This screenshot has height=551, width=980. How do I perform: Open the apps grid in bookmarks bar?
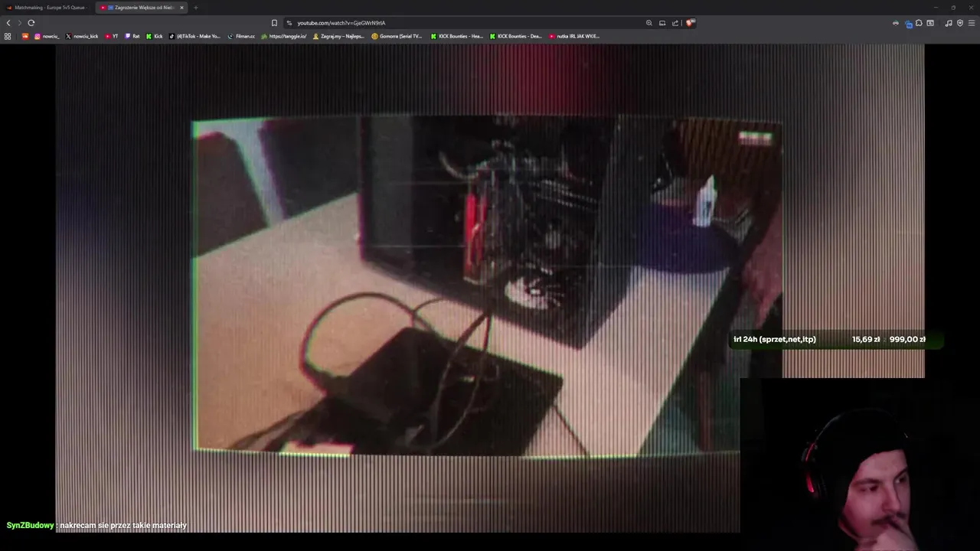pyautogui.click(x=8, y=36)
